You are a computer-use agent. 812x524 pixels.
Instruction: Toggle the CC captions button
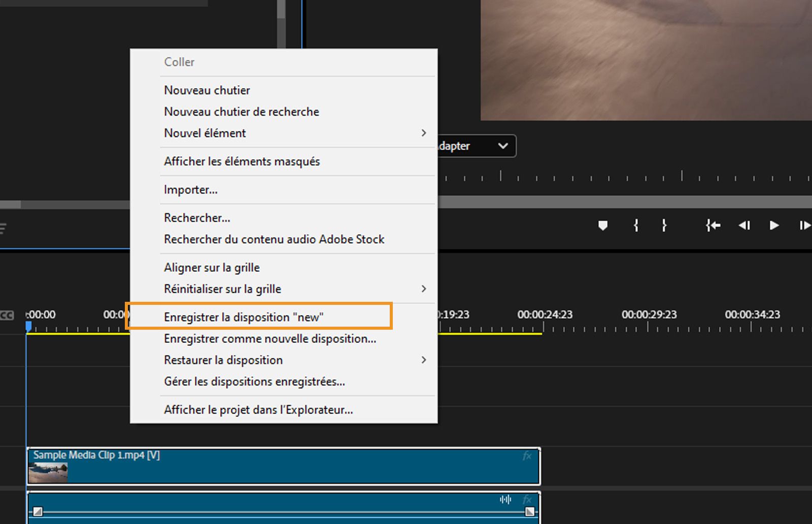tap(7, 316)
